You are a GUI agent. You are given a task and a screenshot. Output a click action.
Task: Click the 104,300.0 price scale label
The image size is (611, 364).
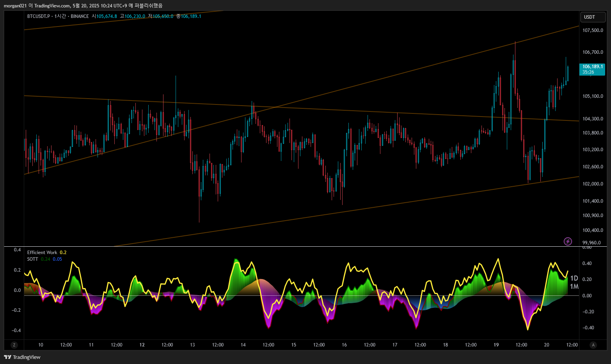click(593, 119)
